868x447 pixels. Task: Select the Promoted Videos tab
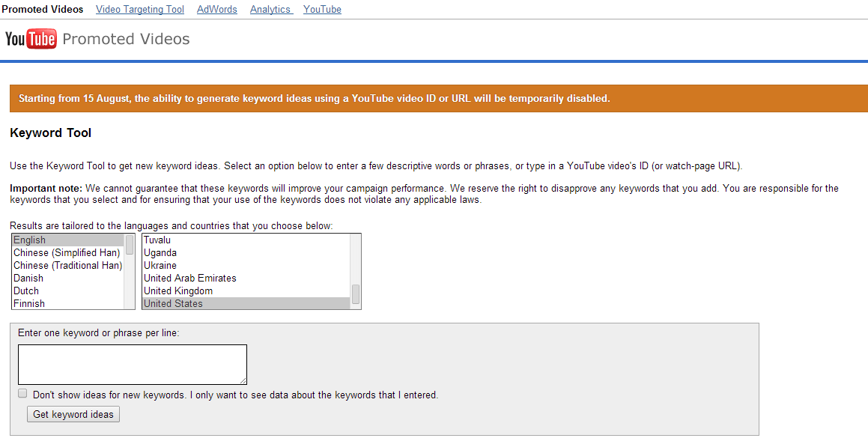[x=43, y=10]
